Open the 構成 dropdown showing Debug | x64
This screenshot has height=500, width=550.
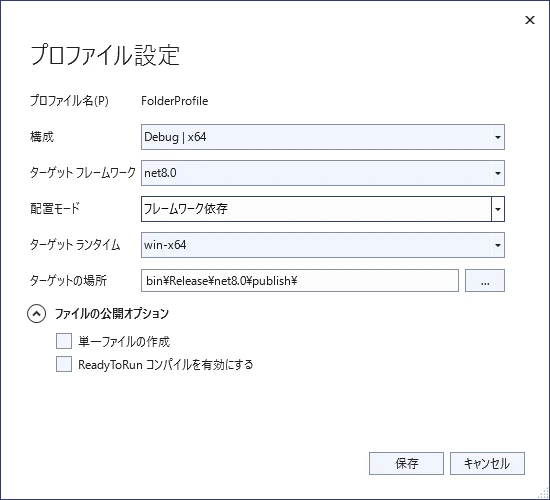[323, 137]
